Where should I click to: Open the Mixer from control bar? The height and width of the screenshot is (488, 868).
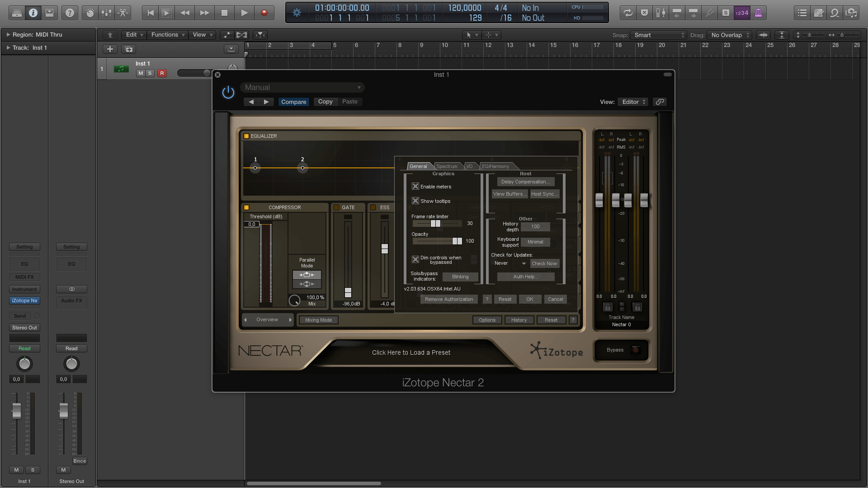106,13
